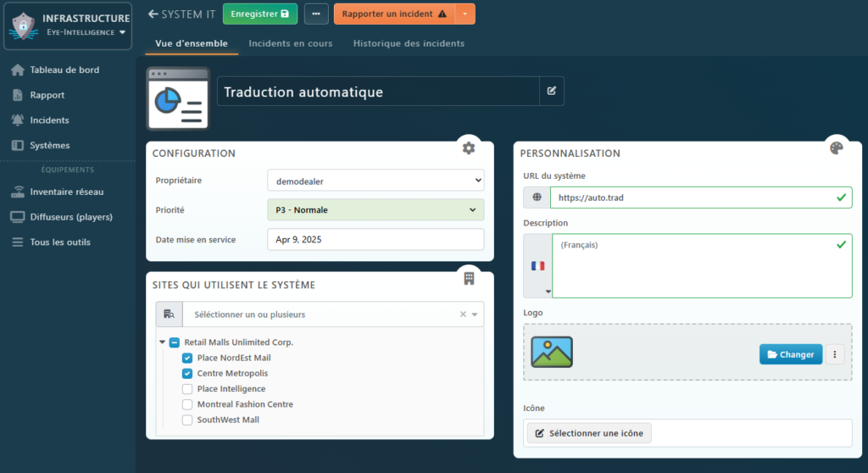Click the edit icon beside the system name

click(x=552, y=92)
